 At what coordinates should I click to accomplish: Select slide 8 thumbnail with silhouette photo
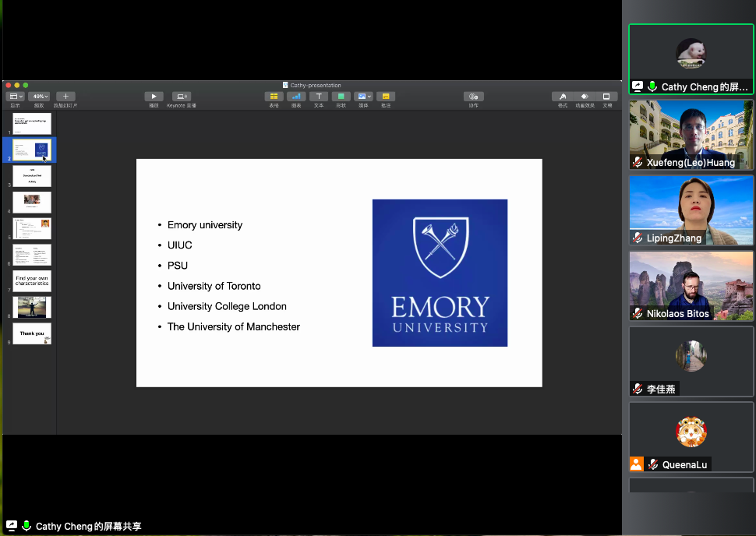pos(32,307)
